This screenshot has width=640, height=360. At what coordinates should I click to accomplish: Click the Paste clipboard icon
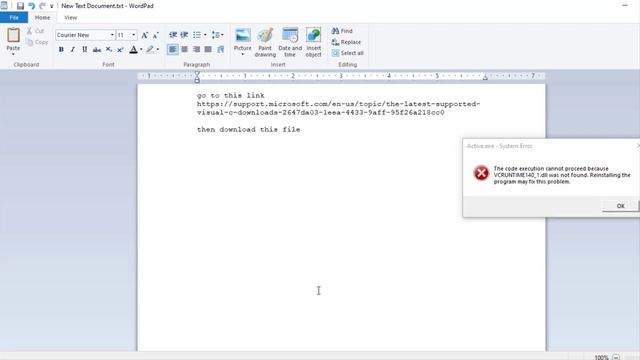click(x=13, y=35)
